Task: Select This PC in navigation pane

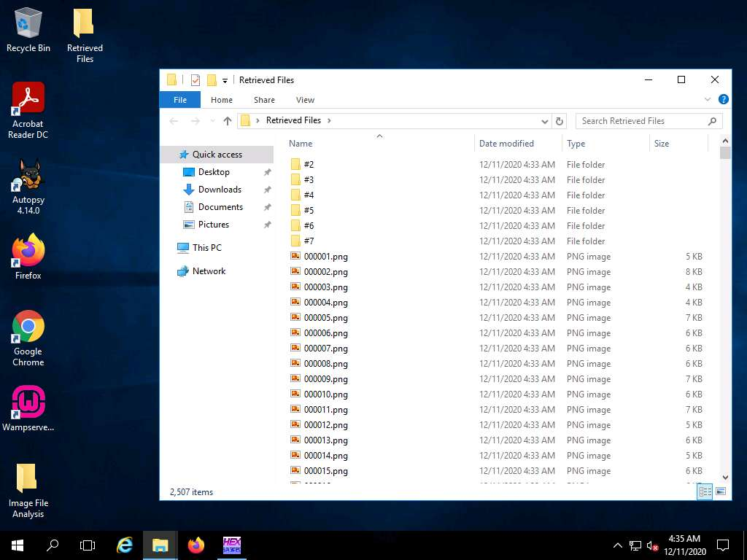Action: [206, 248]
